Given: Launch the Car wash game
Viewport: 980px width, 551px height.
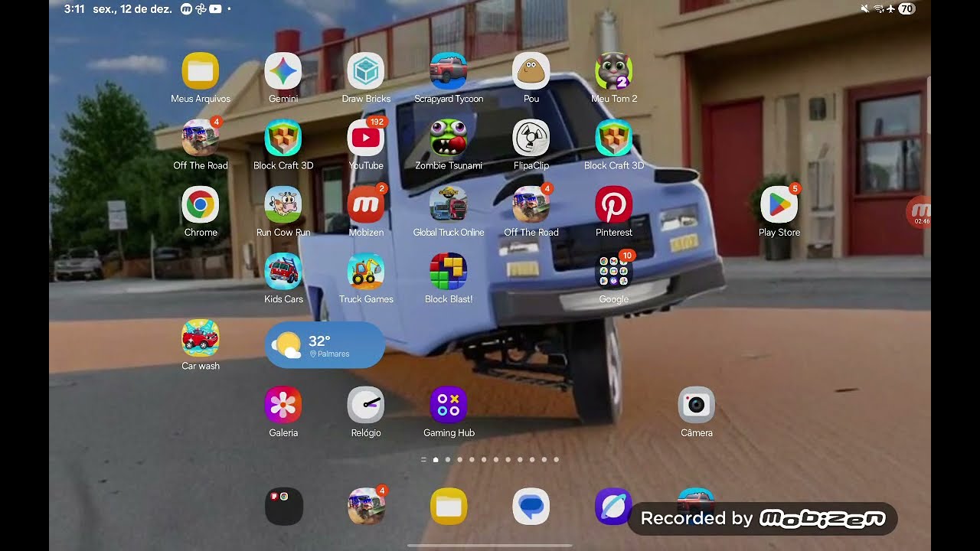Looking at the screenshot, I should click(201, 337).
